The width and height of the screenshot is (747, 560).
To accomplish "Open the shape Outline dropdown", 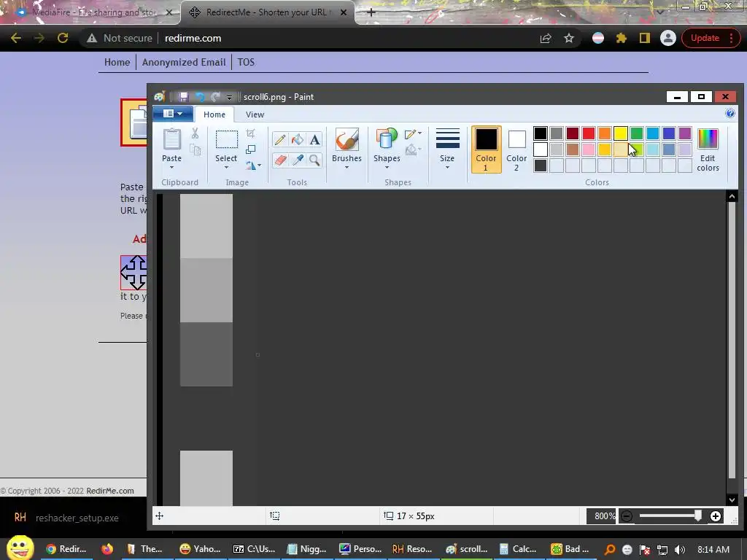I will pyautogui.click(x=413, y=134).
